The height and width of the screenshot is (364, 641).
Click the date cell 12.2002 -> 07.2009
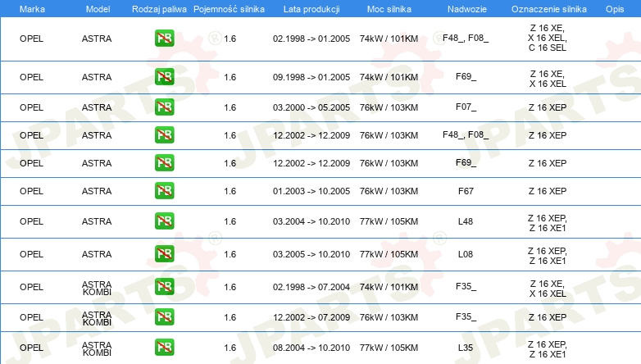click(311, 317)
